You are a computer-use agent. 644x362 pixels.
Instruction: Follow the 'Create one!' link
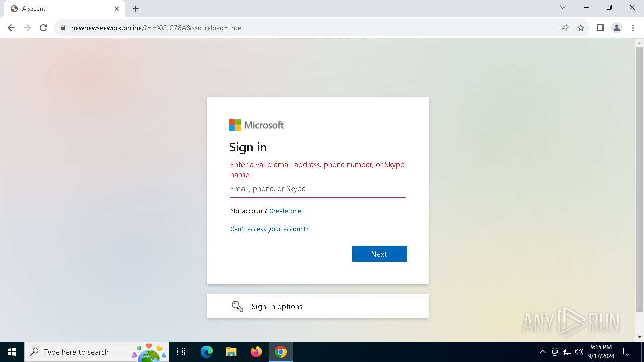pyautogui.click(x=286, y=211)
